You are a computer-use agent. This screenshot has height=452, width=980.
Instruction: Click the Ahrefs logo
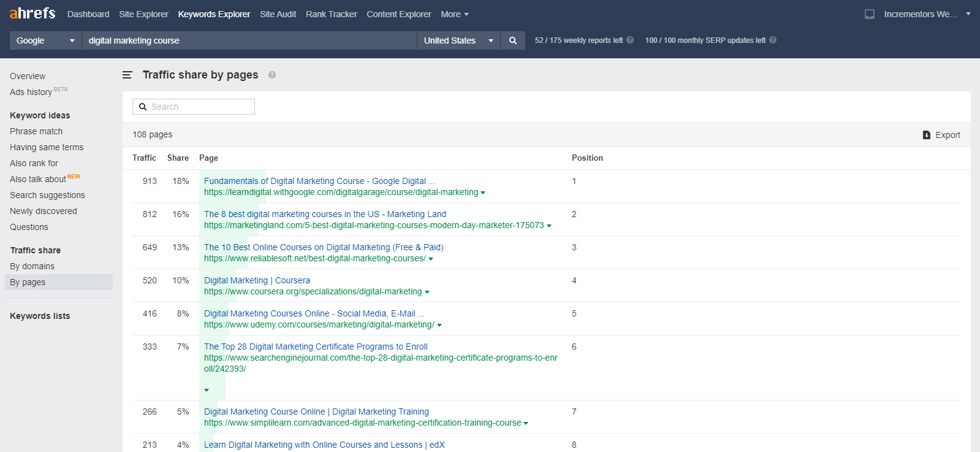click(x=32, y=13)
